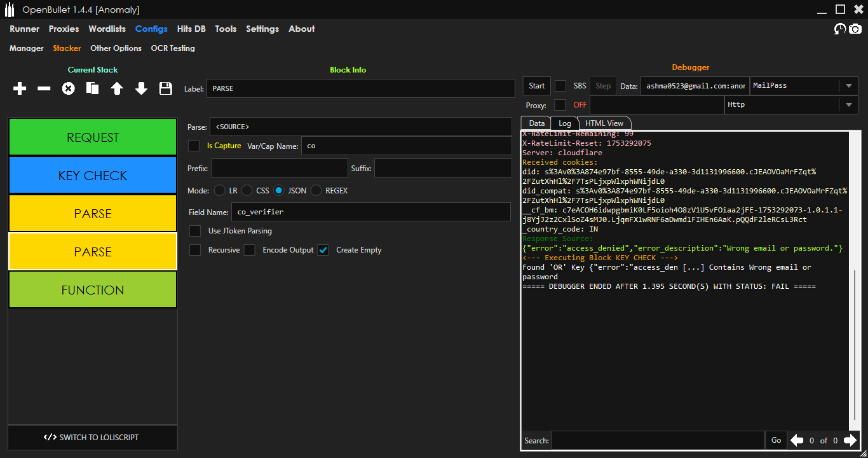Viewport: 868px width, 458px height.
Task: Click the Field Name input box
Action: tap(371, 212)
